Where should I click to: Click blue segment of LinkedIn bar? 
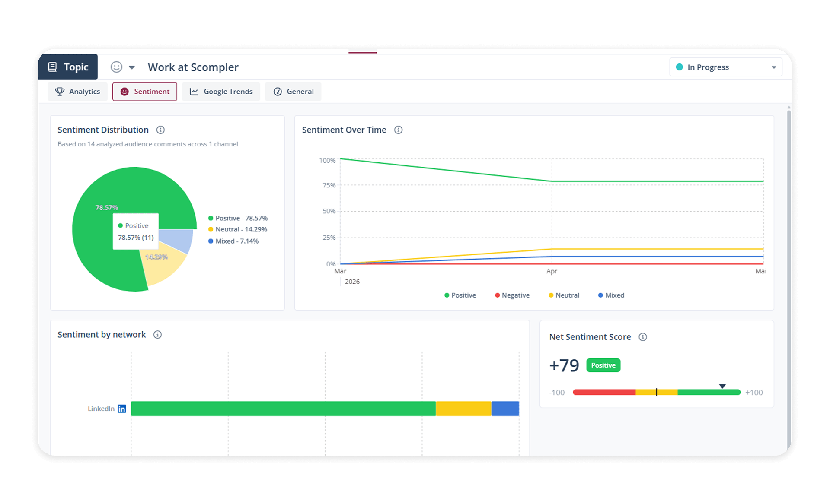point(505,409)
